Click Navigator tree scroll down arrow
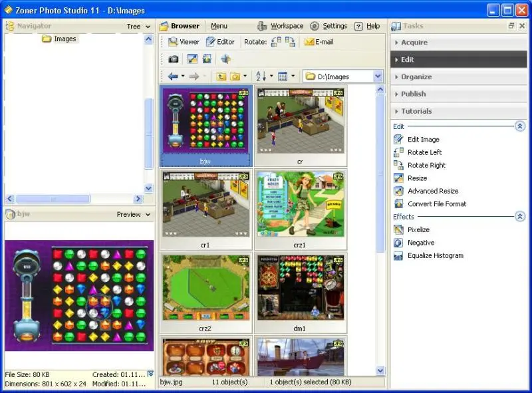 pos(148,188)
